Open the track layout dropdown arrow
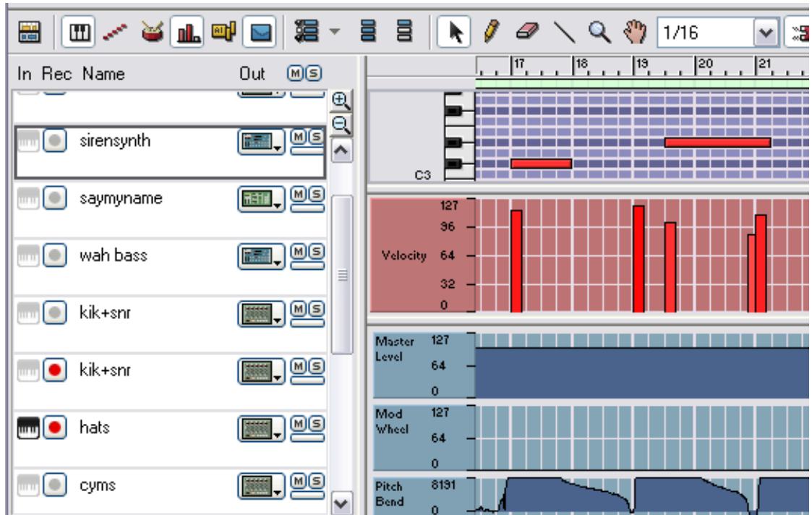Image resolution: width=812 pixels, height=515 pixels. [335, 30]
